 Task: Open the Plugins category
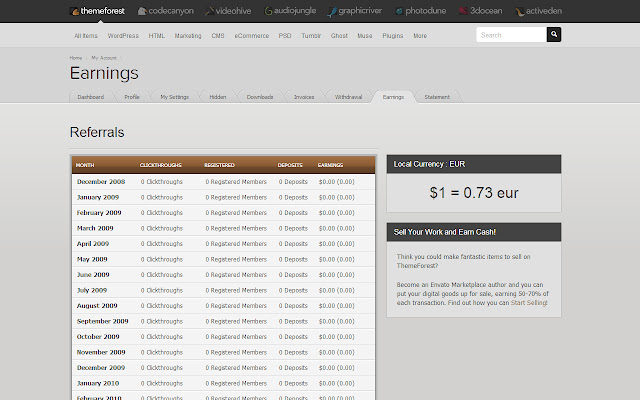393,36
